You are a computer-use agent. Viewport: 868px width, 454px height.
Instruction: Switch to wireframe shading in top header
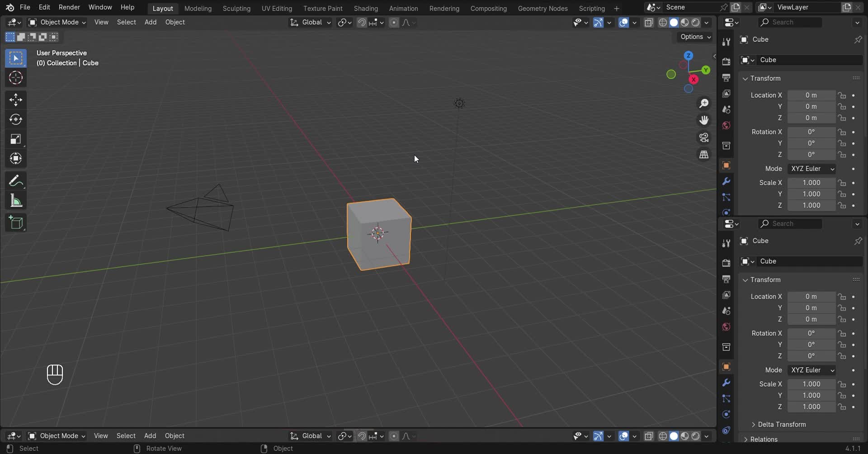[x=663, y=23]
